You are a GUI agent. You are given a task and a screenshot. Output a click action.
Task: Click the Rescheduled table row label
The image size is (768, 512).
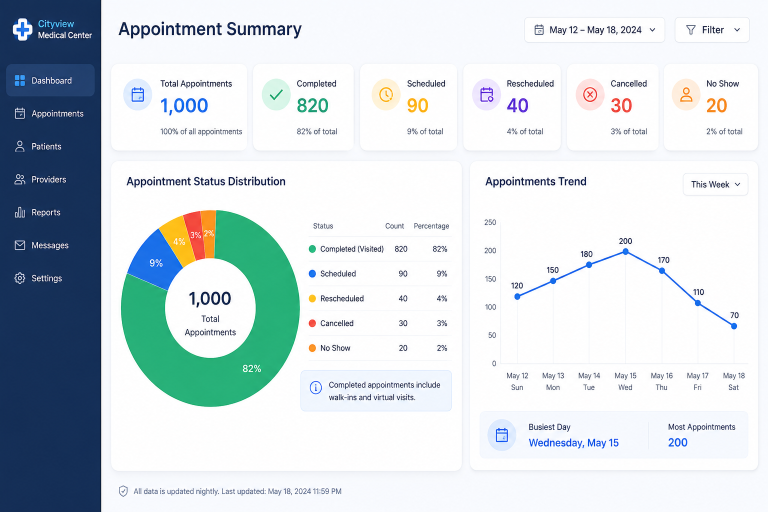pyautogui.click(x=342, y=298)
